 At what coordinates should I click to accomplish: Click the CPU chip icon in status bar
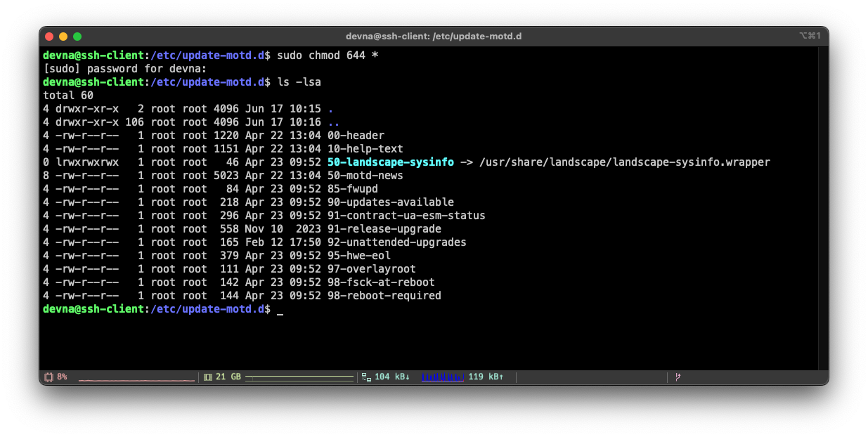click(48, 377)
